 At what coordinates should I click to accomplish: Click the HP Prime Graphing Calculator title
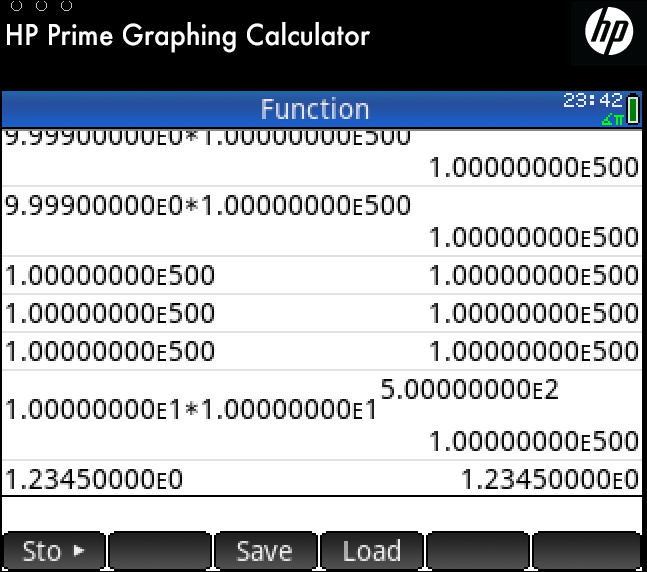click(188, 37)
